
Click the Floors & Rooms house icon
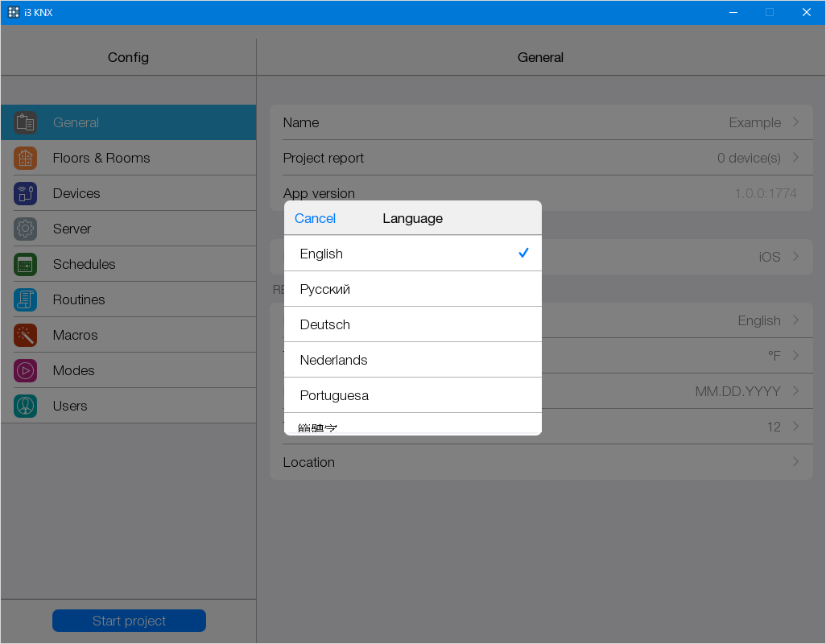[x=25, y=158]
